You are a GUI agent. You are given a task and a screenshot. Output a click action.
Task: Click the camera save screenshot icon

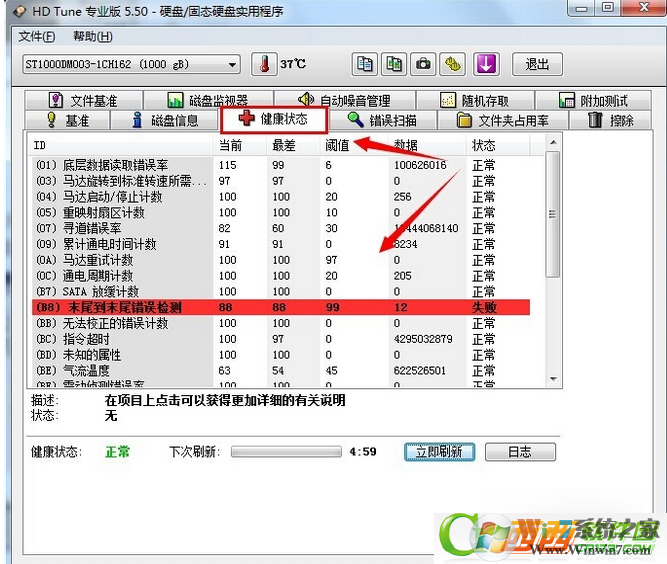click(425, 64)
